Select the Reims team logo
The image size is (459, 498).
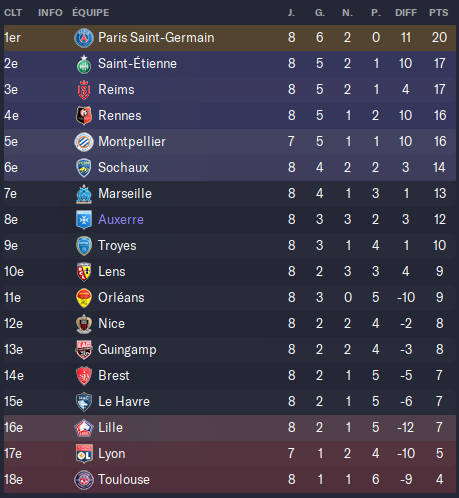click(84, 90)
